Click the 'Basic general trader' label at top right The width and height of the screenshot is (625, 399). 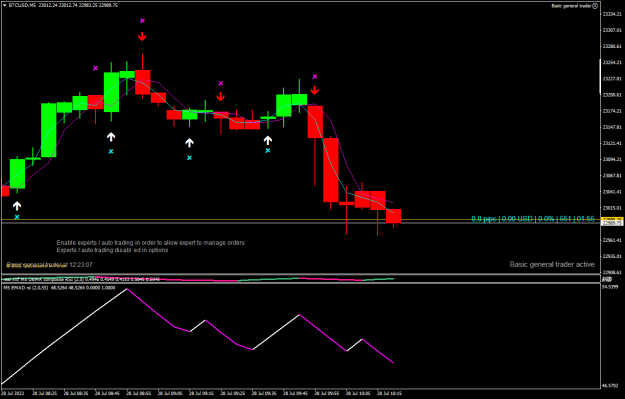click(x=571, y=6)
